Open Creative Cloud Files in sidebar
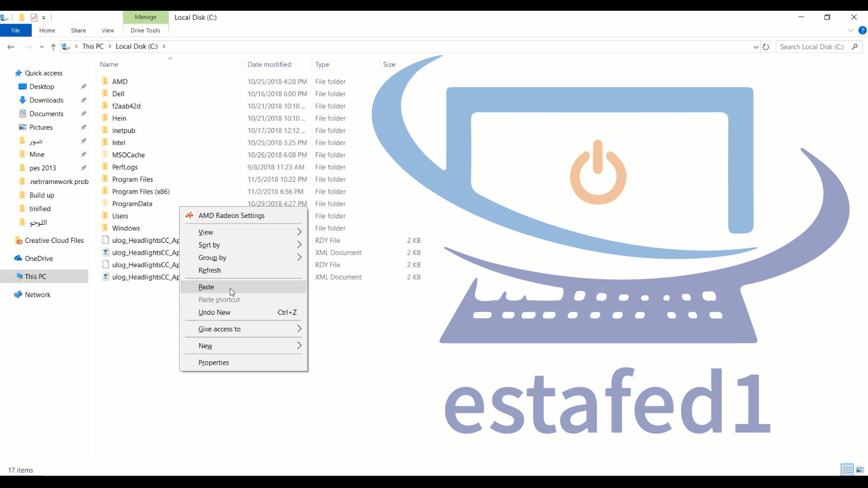Viewport: 868px width, 488px height. coord(53,240)
